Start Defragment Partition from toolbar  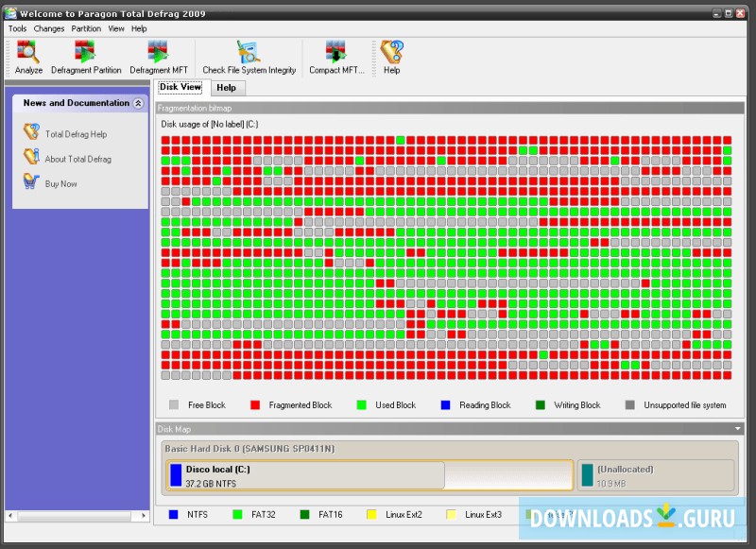click(86, 58)
